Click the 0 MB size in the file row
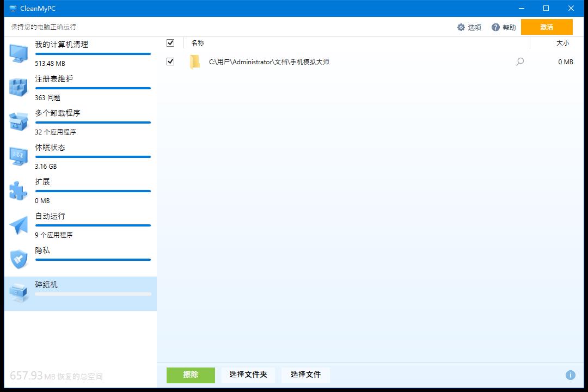Viewport: 588px width, 392px height. click(x=566, y=62)
